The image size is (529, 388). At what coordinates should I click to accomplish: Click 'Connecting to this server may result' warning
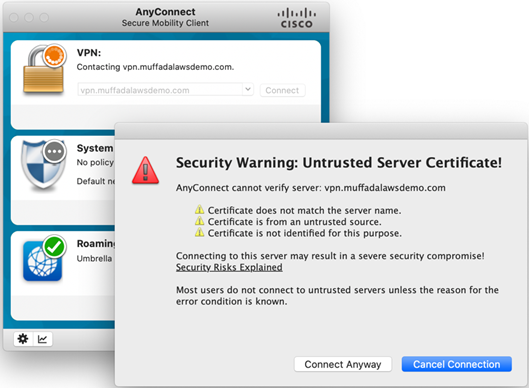(330, 256)
